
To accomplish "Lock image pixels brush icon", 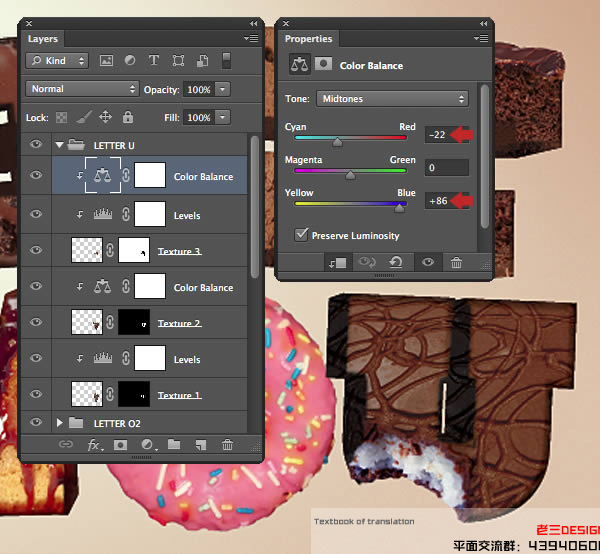I will (84, 117).
